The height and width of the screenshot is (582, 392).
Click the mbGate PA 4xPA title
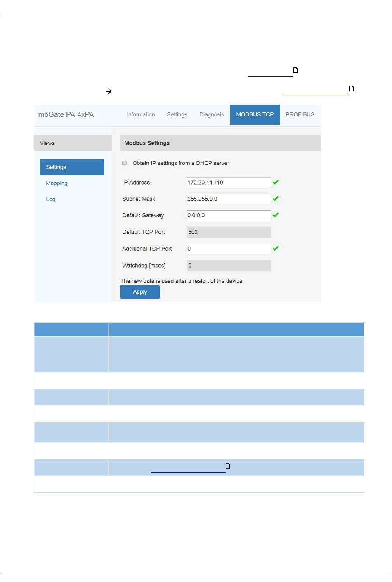click(x=66, y=115)
